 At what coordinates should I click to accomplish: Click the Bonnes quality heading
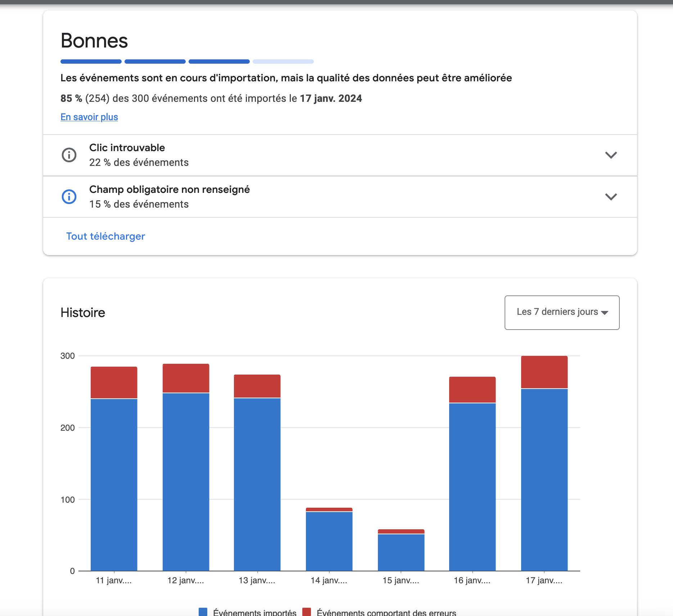click(94, 41)
